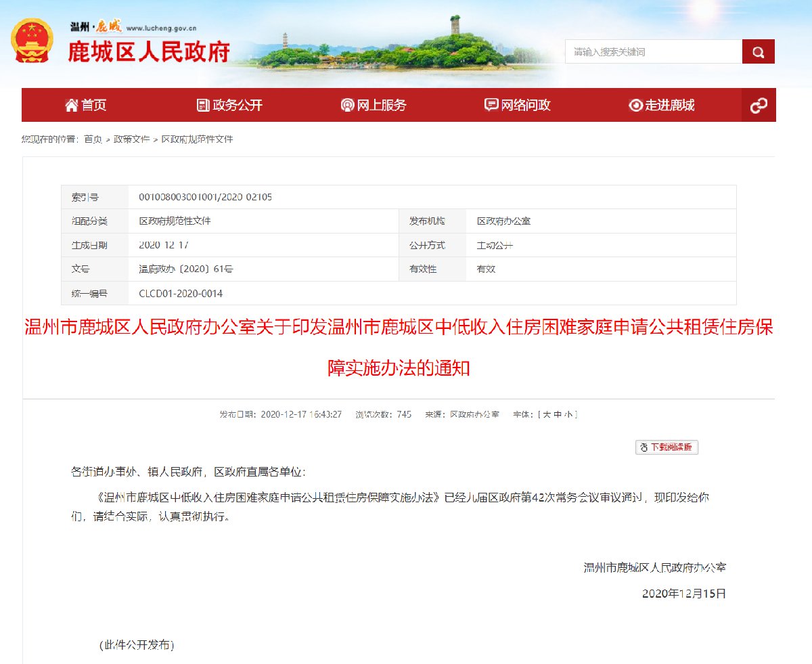Click the view count 745

click(404, 414)
